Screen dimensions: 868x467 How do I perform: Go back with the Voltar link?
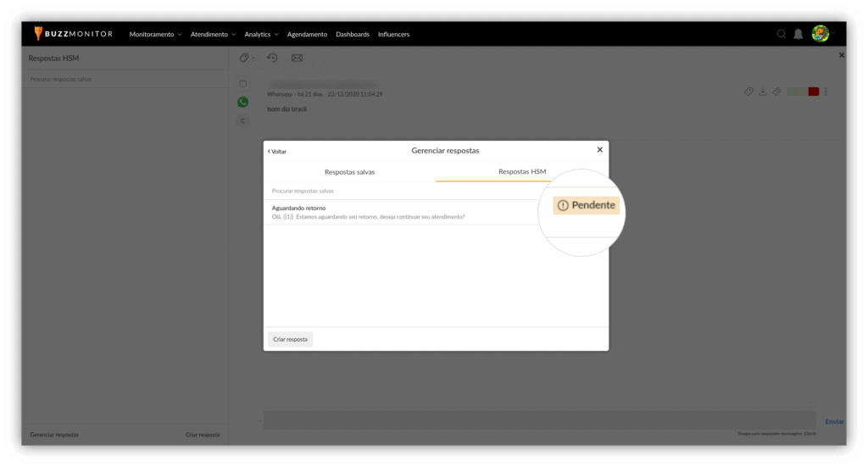click(x=277, y=151)
